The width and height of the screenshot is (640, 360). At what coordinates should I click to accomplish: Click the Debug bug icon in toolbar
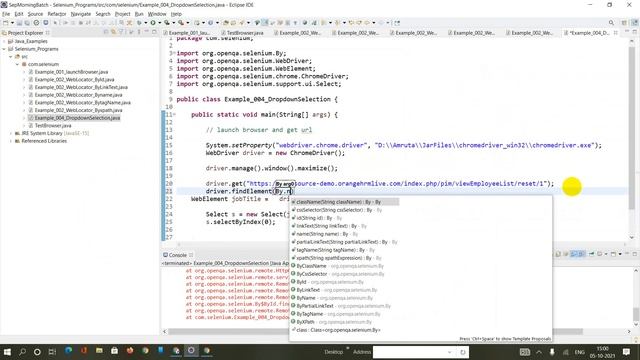(139, 23)
